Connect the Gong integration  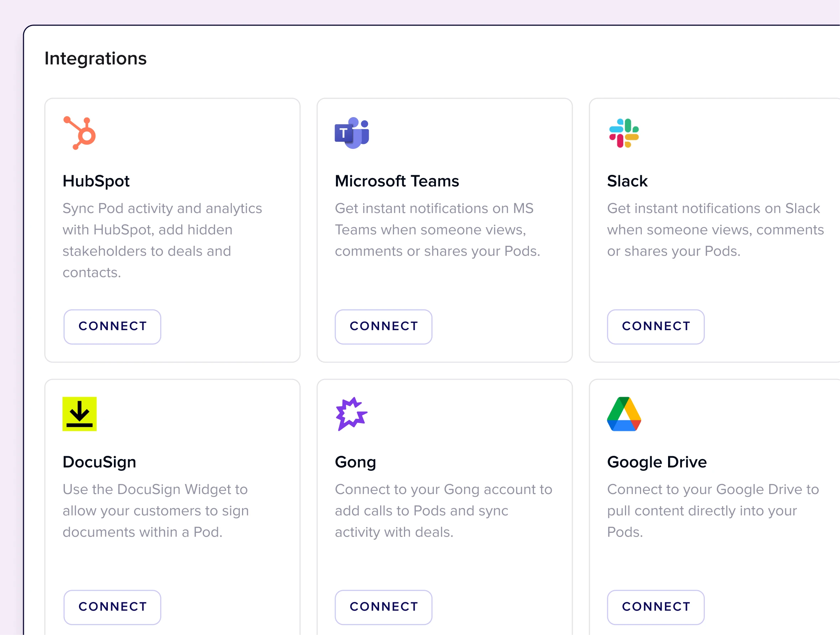click(384, 607)
